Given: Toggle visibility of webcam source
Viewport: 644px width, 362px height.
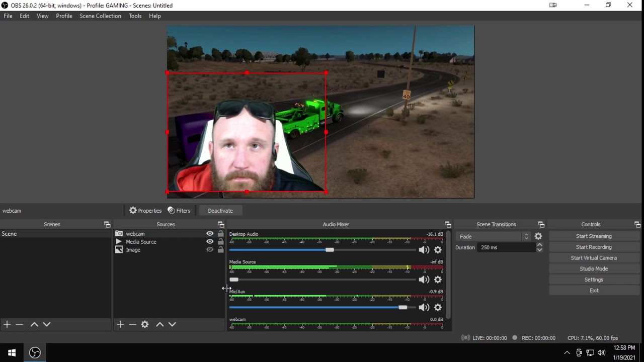Looking at the screenshot, I should click(x=210, y=234).
